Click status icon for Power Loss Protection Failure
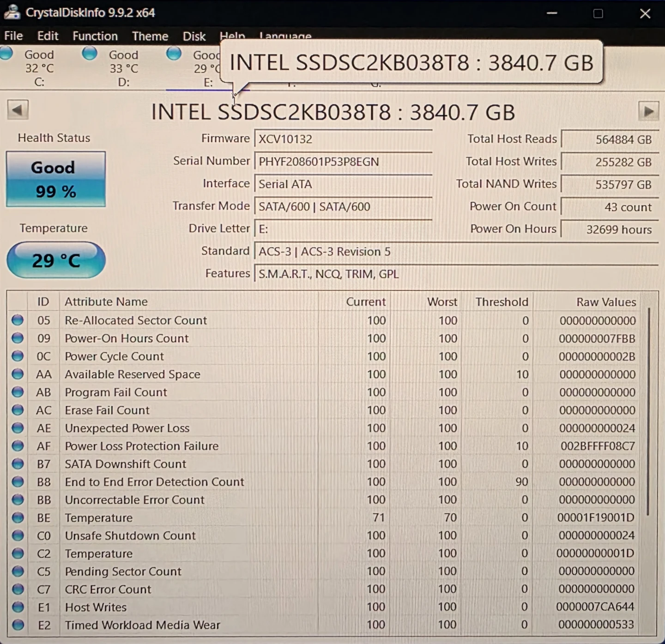Screen dimensions: 665x644 pos(18,446)
